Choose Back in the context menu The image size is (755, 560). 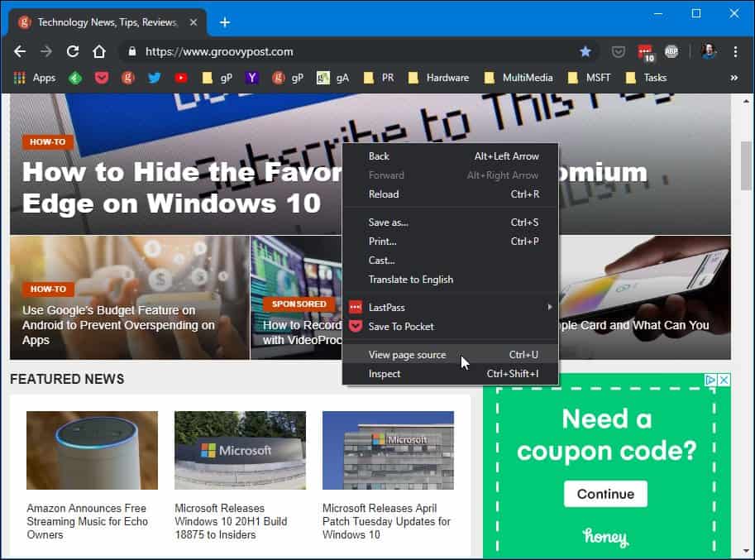point(450,156)
